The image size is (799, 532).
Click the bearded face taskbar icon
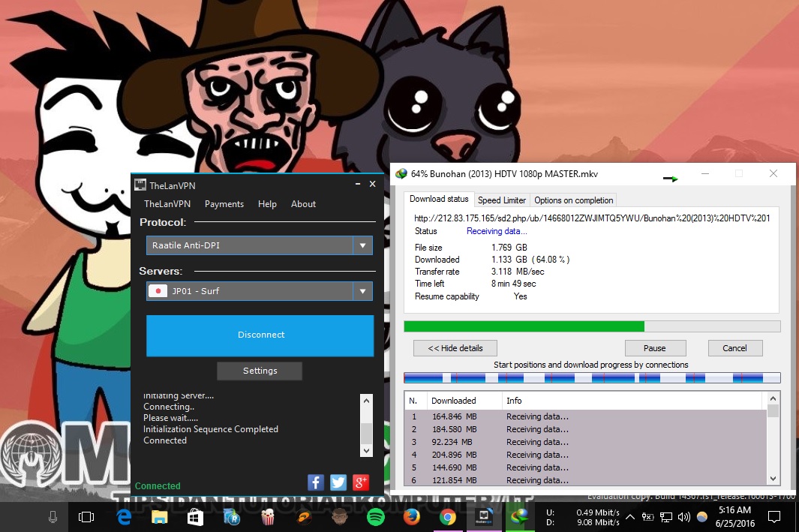click(x=340, y=517)
